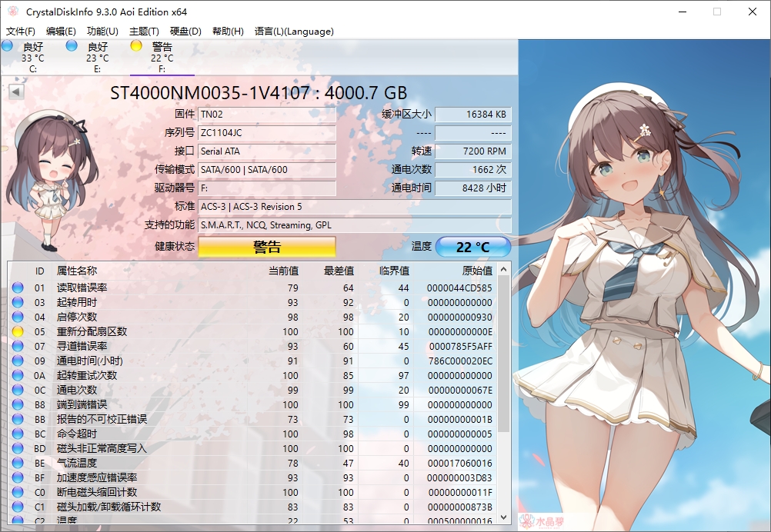Click the 接口 field showing Serial ATA
The image size is (771, 532).
tap(267, 151)
